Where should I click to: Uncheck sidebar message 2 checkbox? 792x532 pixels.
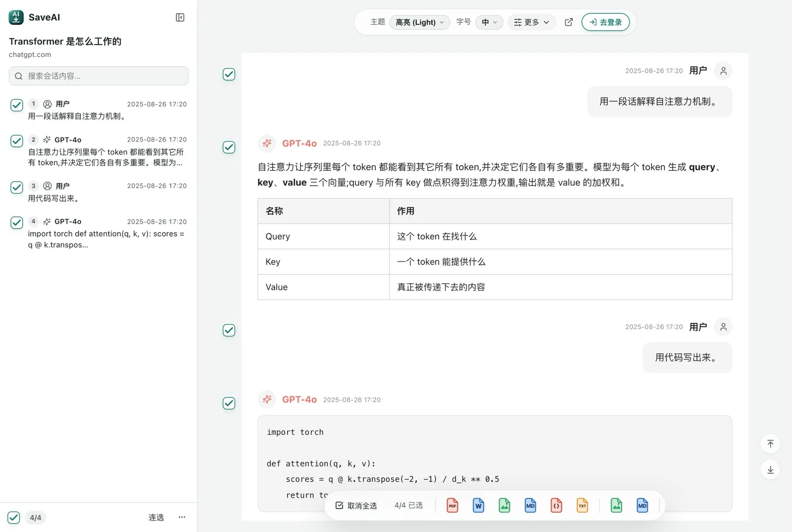(17, 141)
